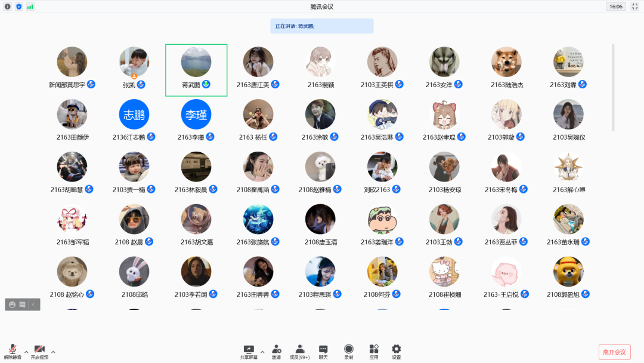The image size is (644, 363).
Task: Click the vertical scrollbar of participant grid
Action: [x=613, y=87]
